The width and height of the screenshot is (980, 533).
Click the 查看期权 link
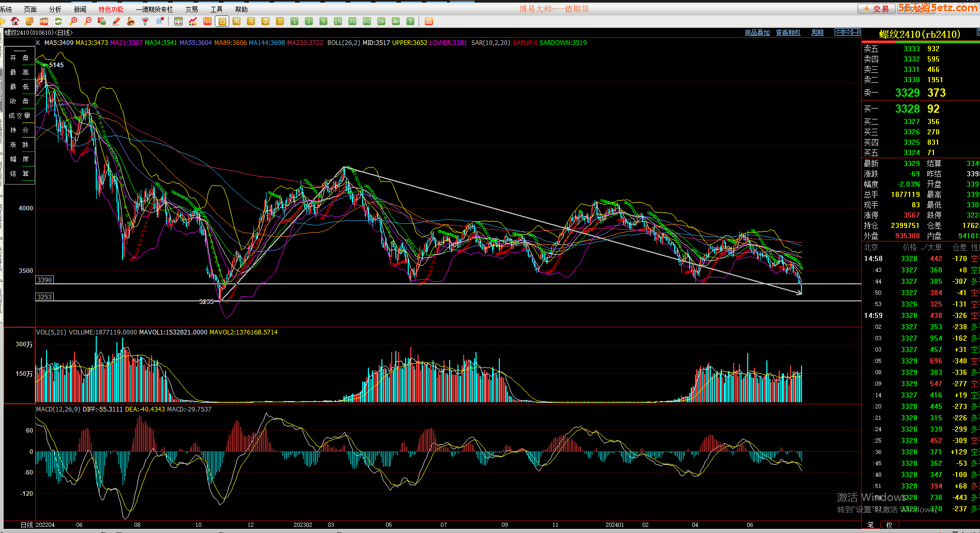[788, 33]
